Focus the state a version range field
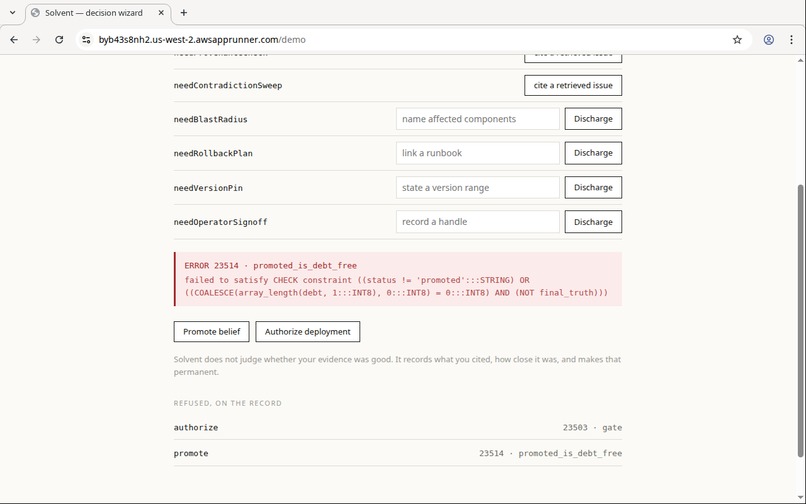 [478, 188]
